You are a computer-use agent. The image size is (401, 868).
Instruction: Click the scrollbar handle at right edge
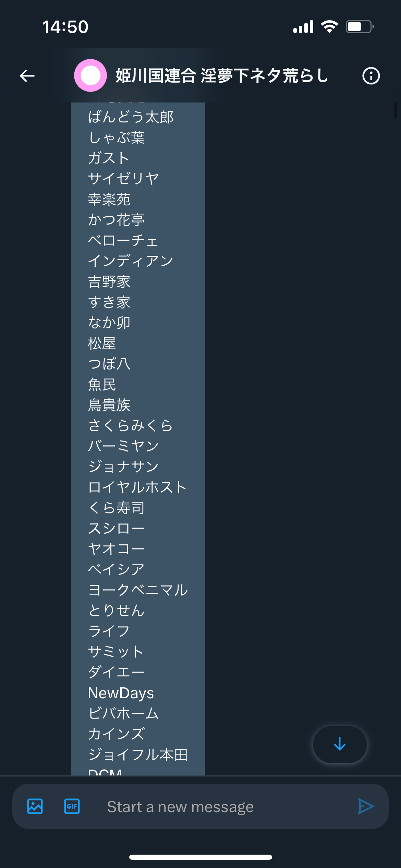(395, 110)
